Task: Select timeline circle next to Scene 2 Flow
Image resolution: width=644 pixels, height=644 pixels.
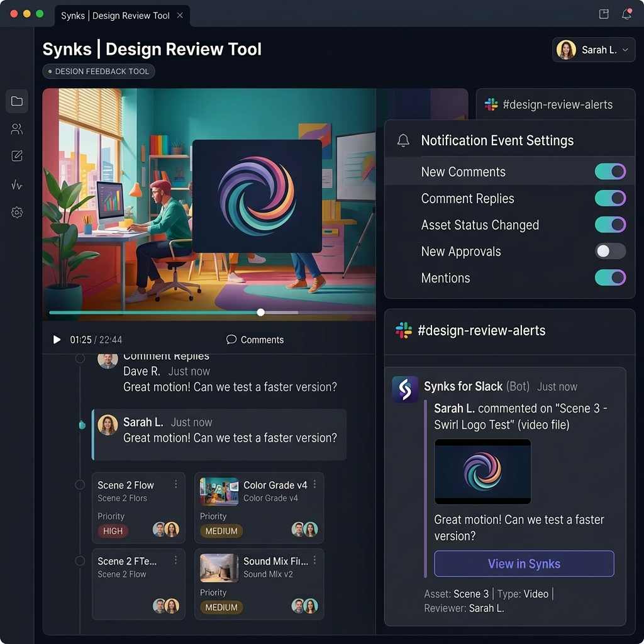Action: [80, 485]
